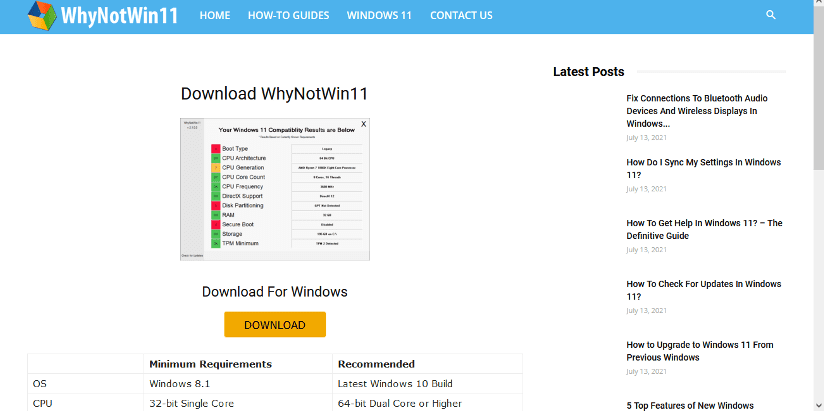Click the date under Upgrade to Windows 11 post
Viewport: 824px width, 412px height.
(x=646, y=372)
